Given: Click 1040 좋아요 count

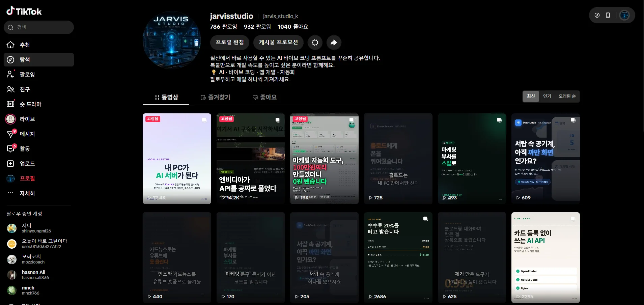Looking at the screenshot, I should click(293, 27).
